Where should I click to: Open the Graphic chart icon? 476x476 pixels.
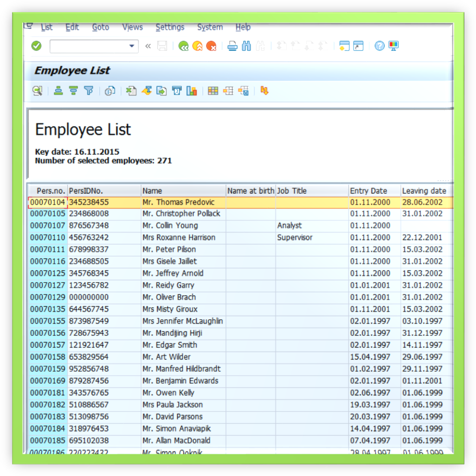pos(192,91)
